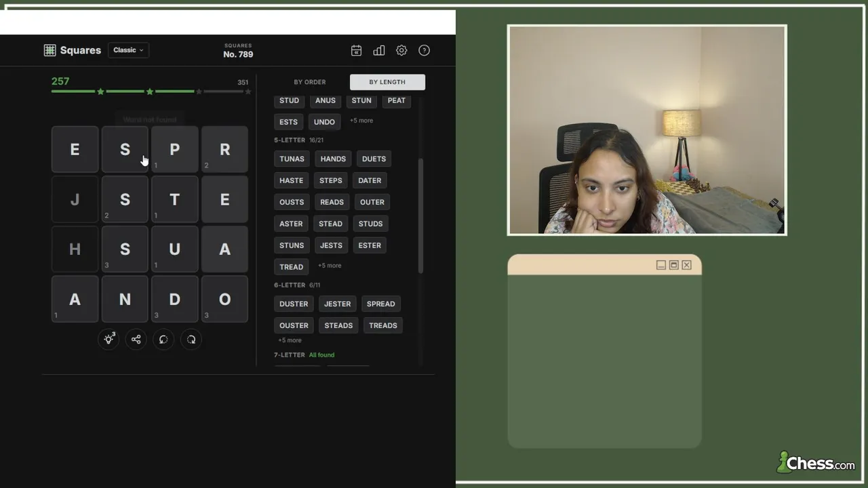Screen dimensions: 868x488
Task: Open the calendar archive icon
Action: coord(356,50)
